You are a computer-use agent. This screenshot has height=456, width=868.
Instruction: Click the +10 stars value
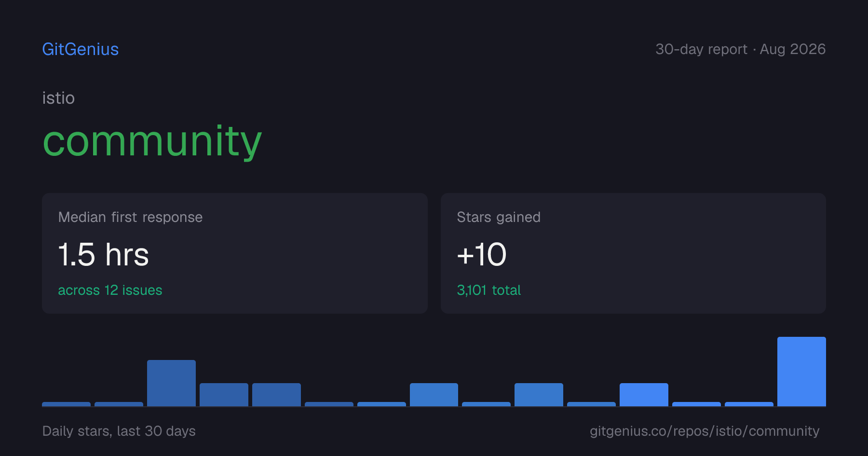[482, 254]
